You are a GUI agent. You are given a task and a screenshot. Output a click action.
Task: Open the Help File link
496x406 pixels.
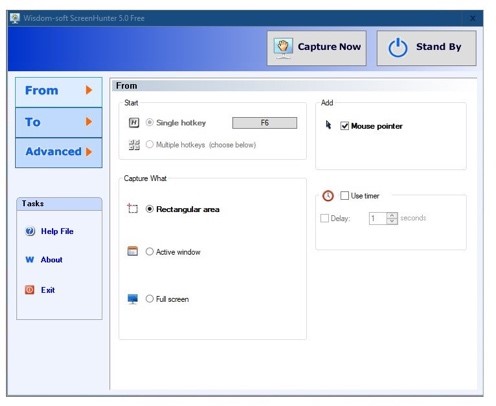(57, 231)
